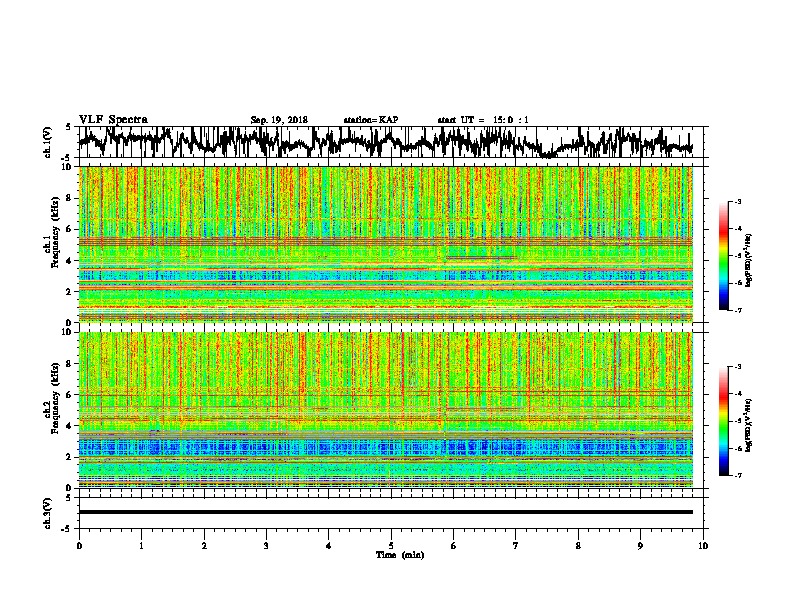This screenshot has width=792, height=612.
Task: Click the time axis tick label "3"
Action: click(266, 545)
